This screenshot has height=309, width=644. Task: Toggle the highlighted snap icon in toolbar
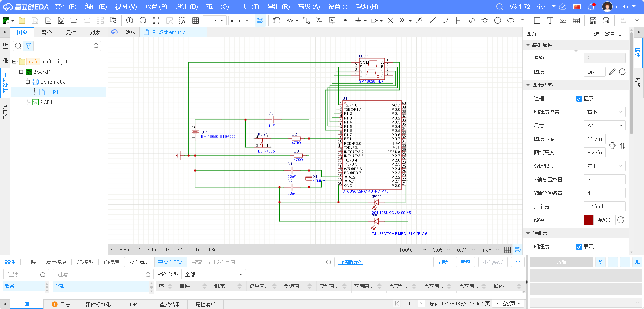pyautogui.click(x=260, y=20)
